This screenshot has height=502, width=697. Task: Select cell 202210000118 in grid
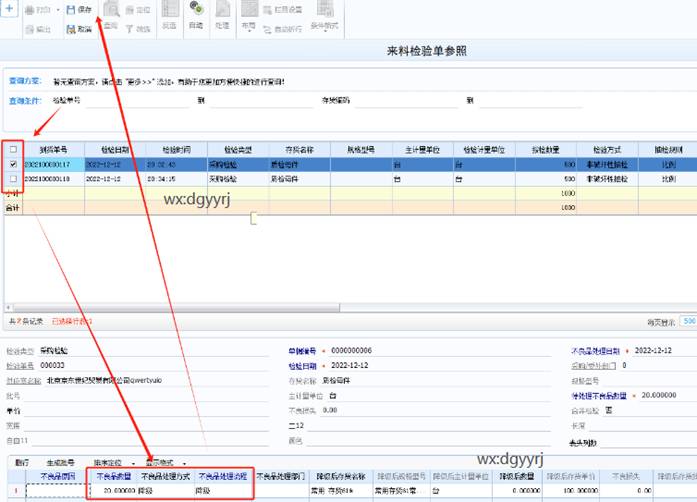pos(54,179)
